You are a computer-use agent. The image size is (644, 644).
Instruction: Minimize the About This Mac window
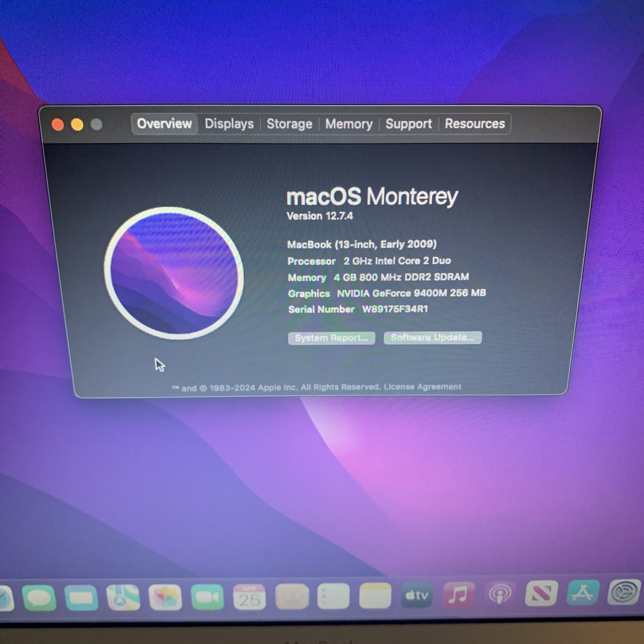[77, 125]
